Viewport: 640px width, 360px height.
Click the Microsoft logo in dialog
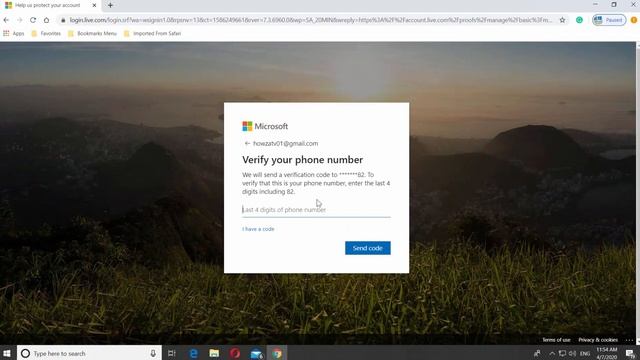coord(265,127)
